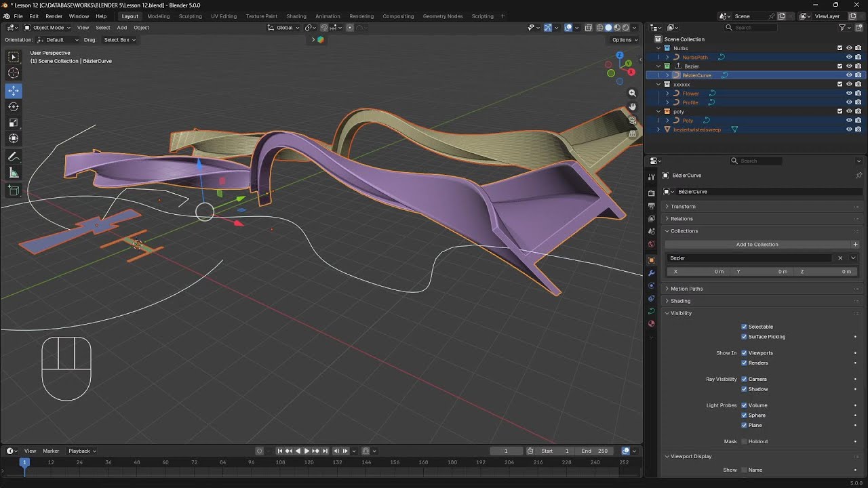Click the End frame 250 field
This screenshot has width=868, height=488.
[x=595, y=451]
